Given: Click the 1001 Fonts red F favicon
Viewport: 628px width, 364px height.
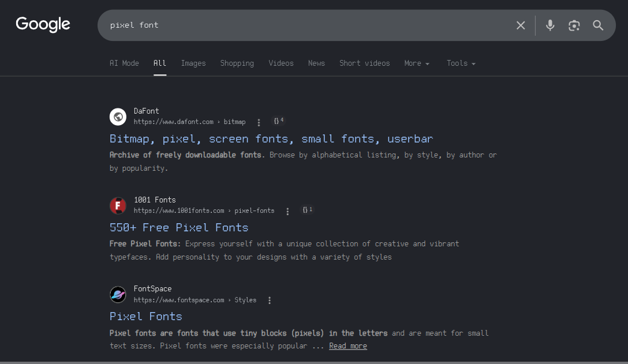Looking at the screenshot, I should coord(118,205).
